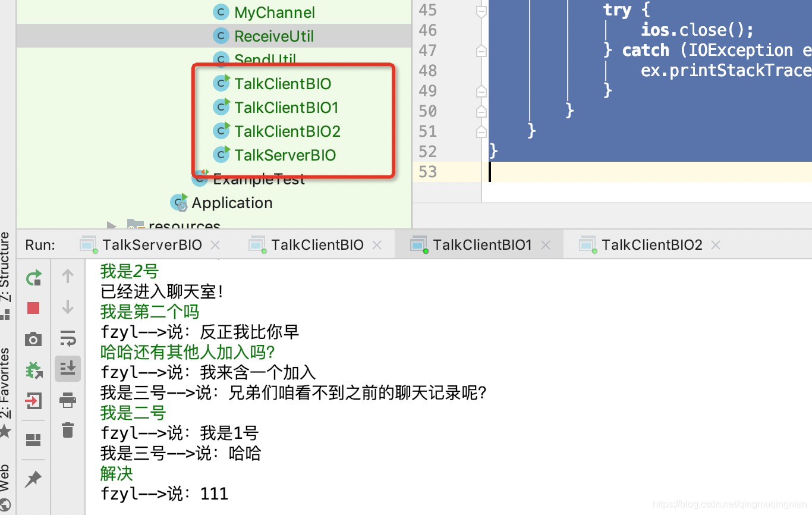812x515 pixels.
Task: Switch to the TalkClientBIO run tab
Action: [317, 244]
